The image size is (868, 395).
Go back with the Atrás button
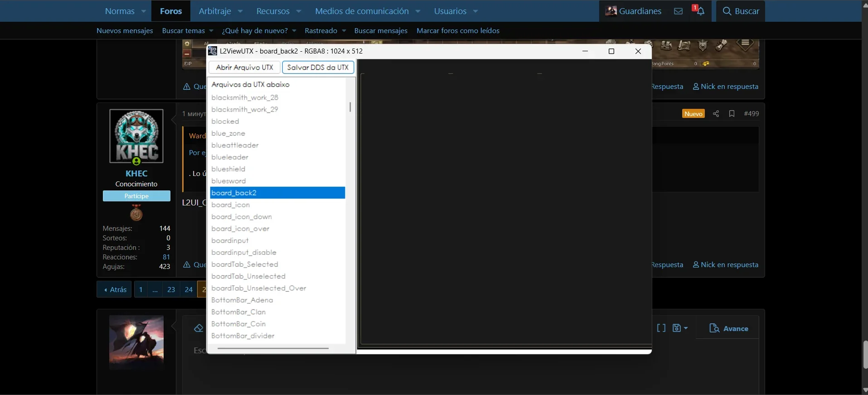(x=114, y=289)
